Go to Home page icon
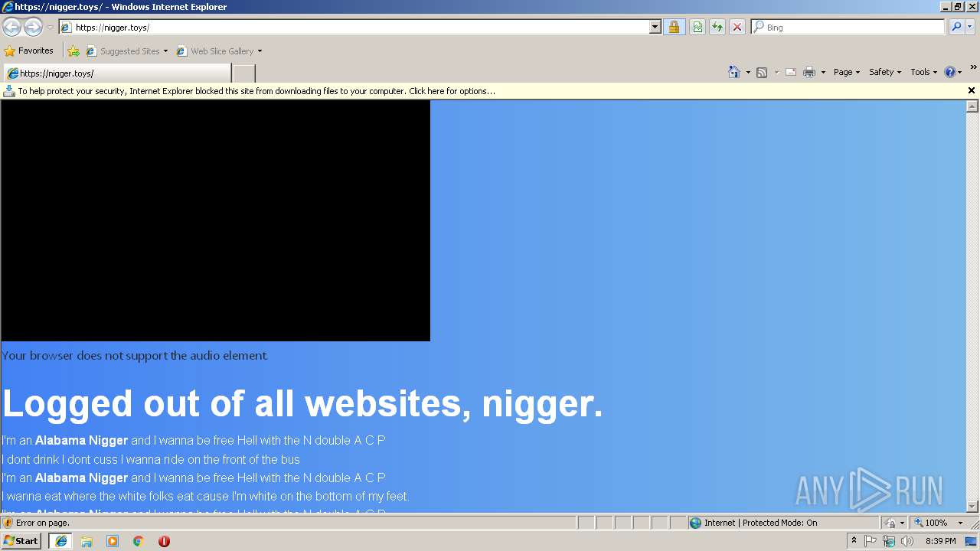This screenshot has height=551, width=980. tap(734, 72)
